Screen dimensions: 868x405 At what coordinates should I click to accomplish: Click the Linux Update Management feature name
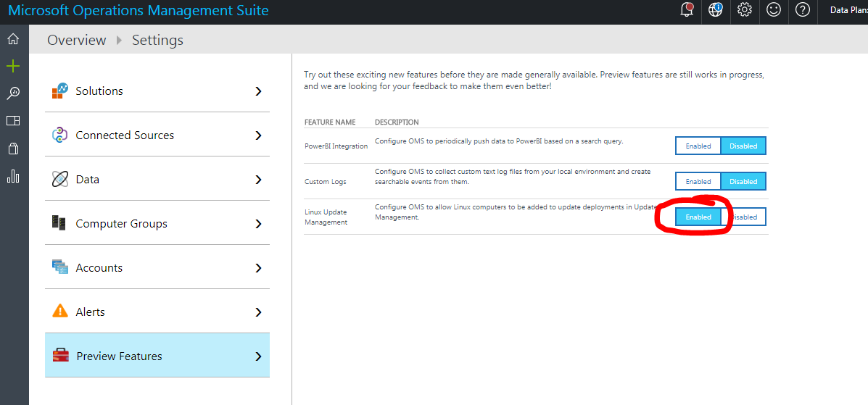point(326,217)
